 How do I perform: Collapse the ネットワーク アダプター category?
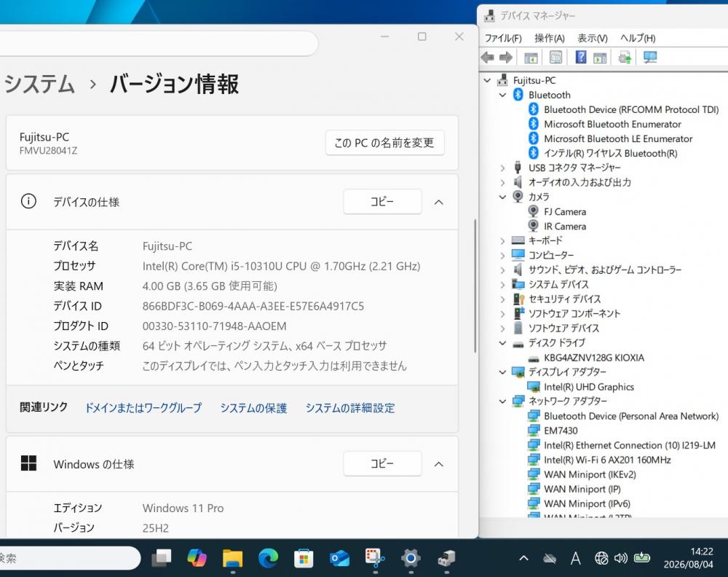coord(502,401)
